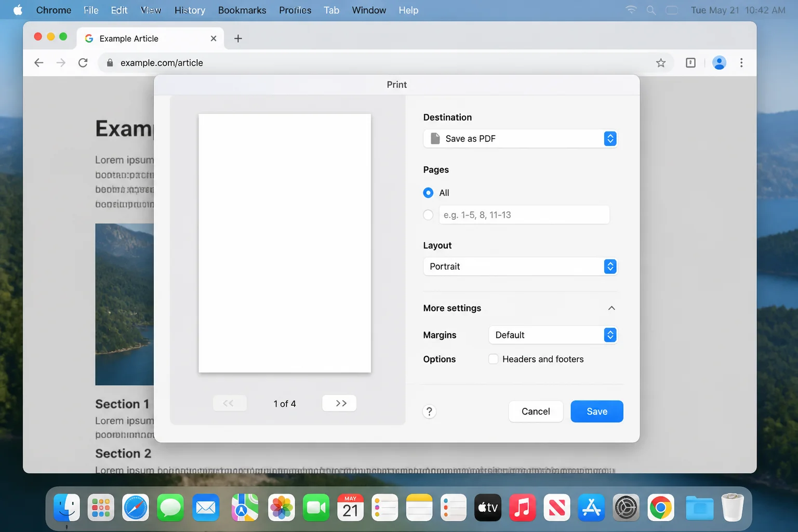Image resolution: width=798 pixels, height=532 pixels.
Task: Go to next preview page button
Action: click(x=339, y=403)
